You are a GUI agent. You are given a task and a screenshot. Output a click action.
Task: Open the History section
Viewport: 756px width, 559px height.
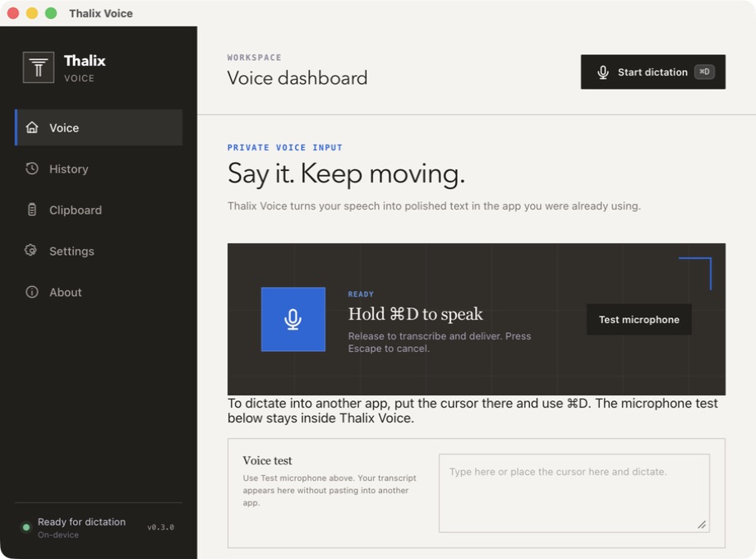tap(99, 169)
